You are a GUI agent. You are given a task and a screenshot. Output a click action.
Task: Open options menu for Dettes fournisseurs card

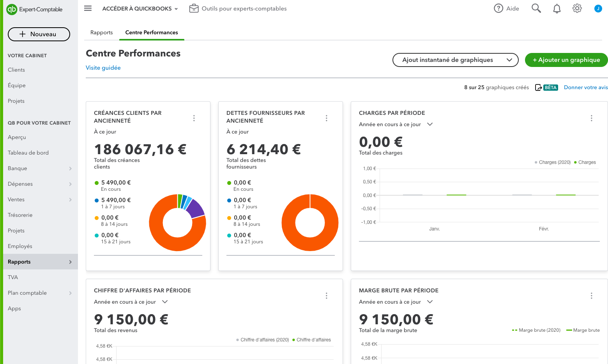[x=327, y=118]
